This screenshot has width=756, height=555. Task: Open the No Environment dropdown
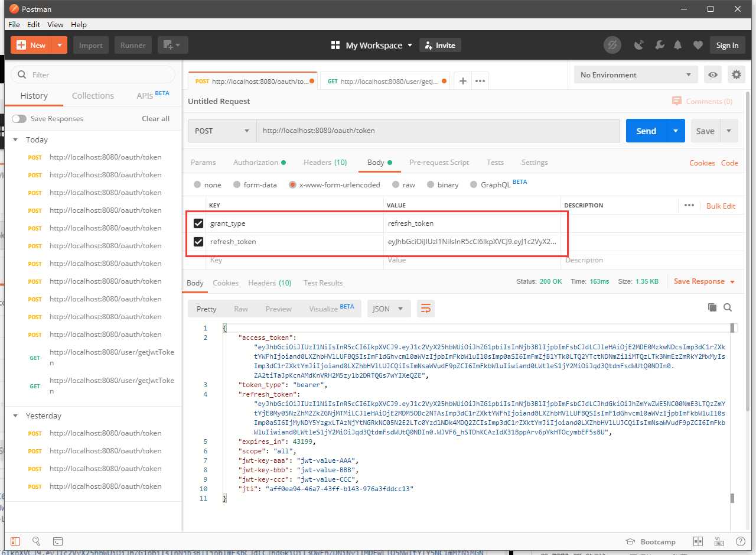coord(636,74)
